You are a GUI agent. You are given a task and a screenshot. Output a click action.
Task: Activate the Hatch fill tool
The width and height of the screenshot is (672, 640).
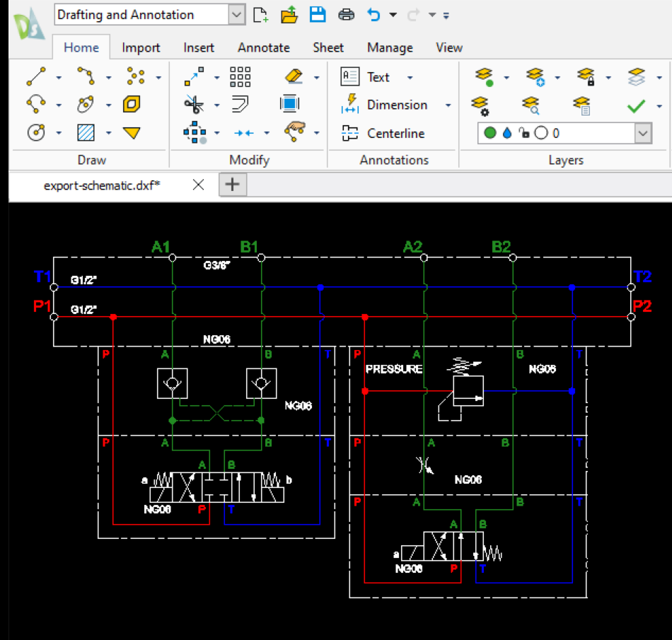click(86, 132)
